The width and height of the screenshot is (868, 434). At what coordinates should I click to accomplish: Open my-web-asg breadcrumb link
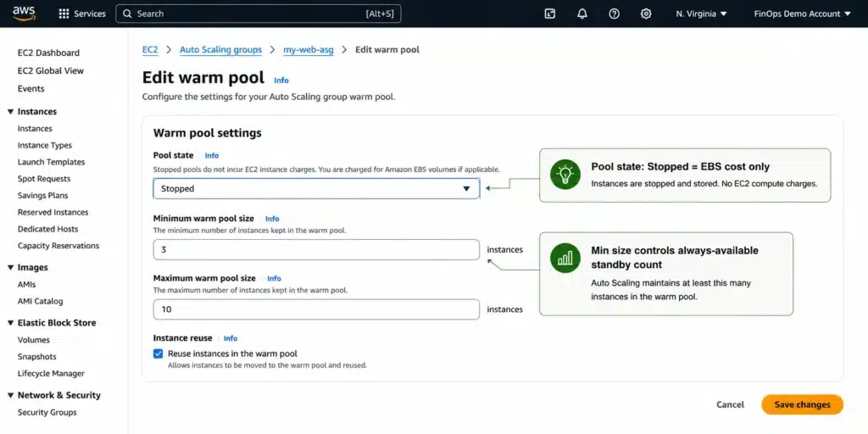tap(309, 50)
